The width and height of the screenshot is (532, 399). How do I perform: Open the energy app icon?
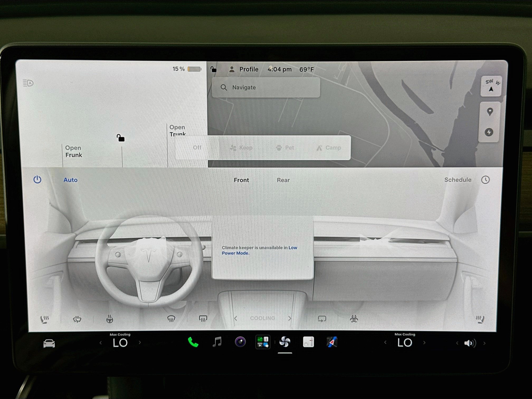(x=308, y=342)
